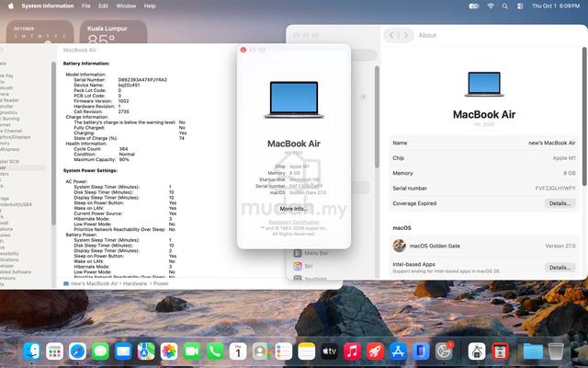Viewport: 588px width, 368px height.
Task: Open Notes app in the Dock
Action: click(306, 351)
